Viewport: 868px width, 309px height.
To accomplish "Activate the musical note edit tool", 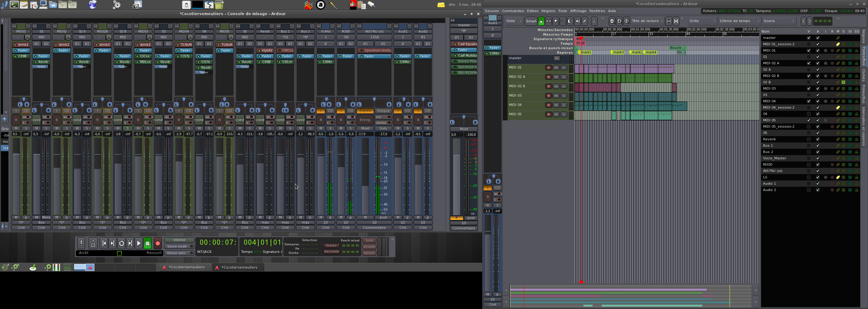I will tap(594, 21).
